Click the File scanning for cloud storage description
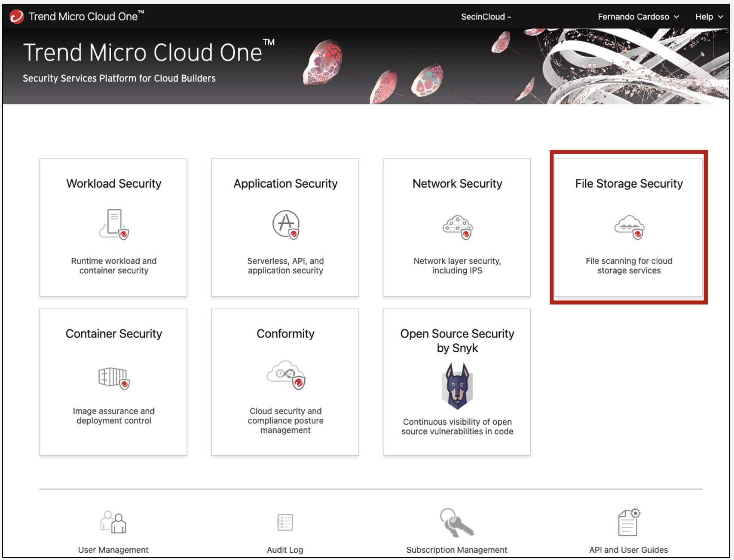The height and width of the screenshot is (560, 734). tap(629, 266)
